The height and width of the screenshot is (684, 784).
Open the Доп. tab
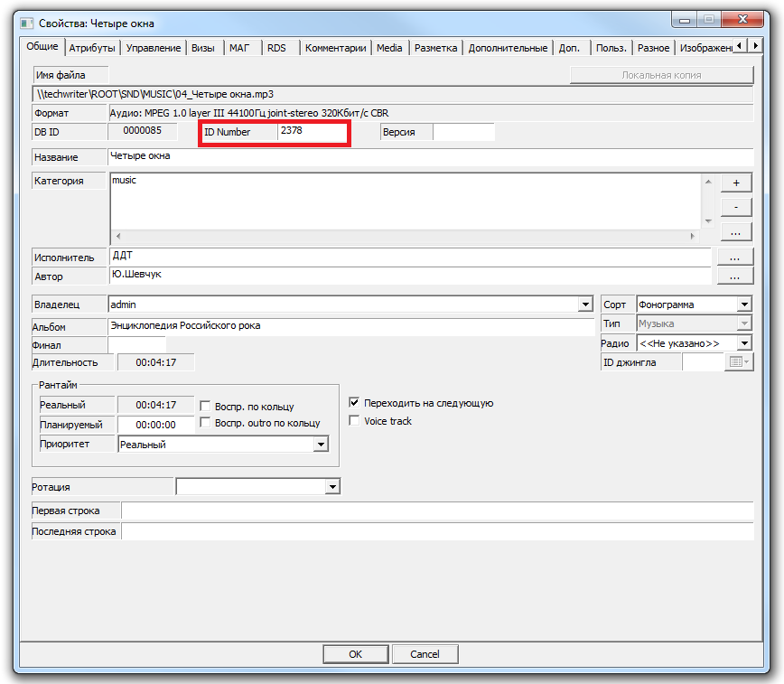570,48
